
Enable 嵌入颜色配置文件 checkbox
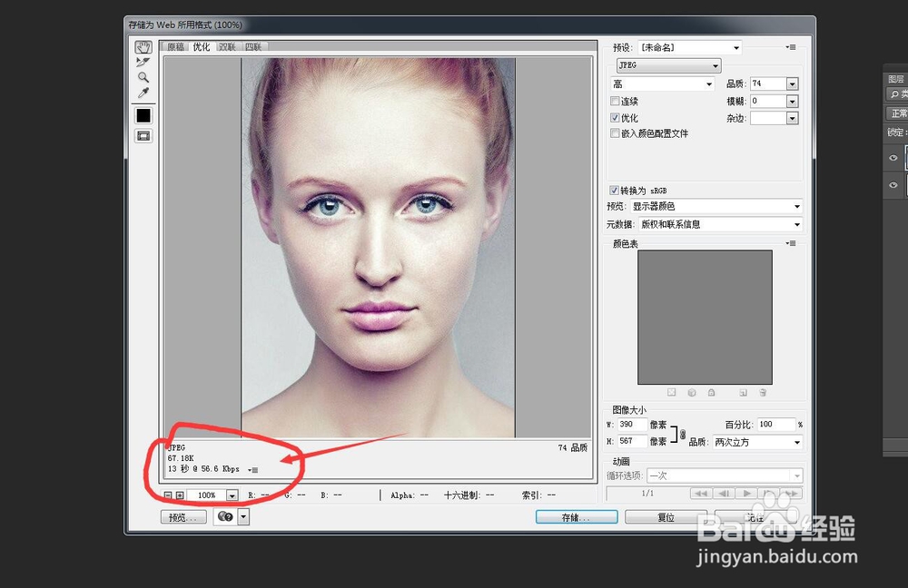click(x=615, y=133)
